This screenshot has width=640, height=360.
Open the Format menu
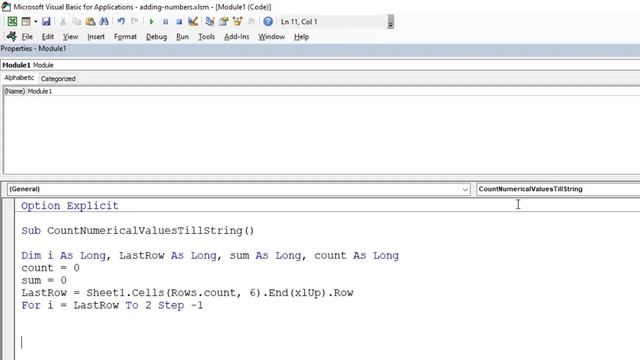pyautogui.click(x=125, y=37)
